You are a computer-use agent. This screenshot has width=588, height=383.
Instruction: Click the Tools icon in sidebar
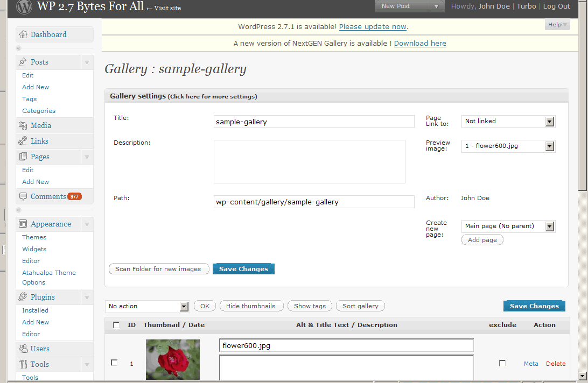click(x=23, y=364)
